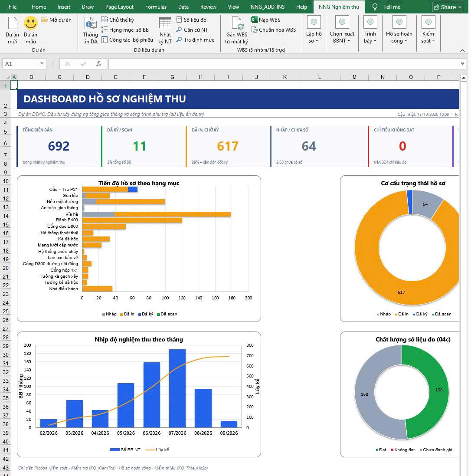Click Gán WBS từ nhật ký
The height and width of the screenshot is (476, 471).
(x=236, y=31)
